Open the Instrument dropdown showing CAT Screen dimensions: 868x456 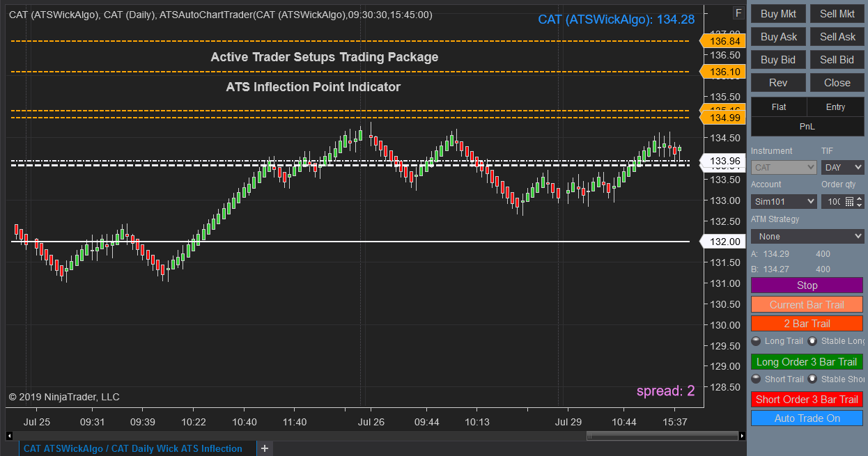click(784, 168)
